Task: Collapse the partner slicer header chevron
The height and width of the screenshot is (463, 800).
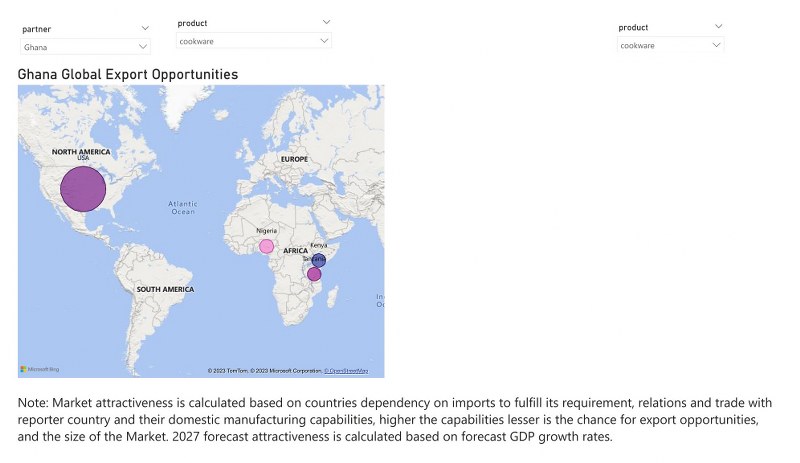Action: [x=145, y=28]
